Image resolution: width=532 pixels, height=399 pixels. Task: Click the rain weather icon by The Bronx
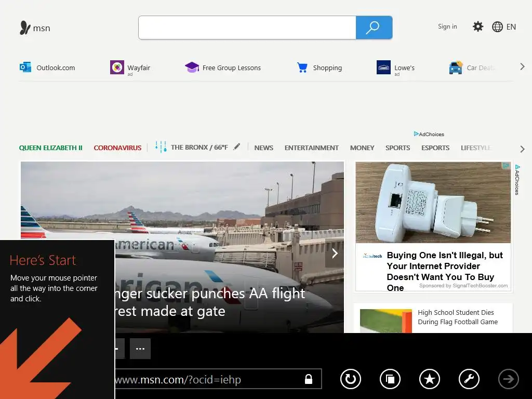[x=161, y=147]
